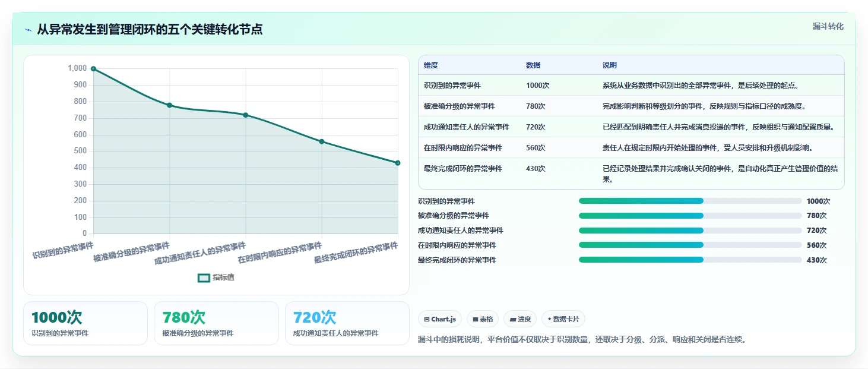The height and width of the screenshot is (369, 868).
Task: Click the description starting 已经记录处理结果
Action: [x=719, y=174]
